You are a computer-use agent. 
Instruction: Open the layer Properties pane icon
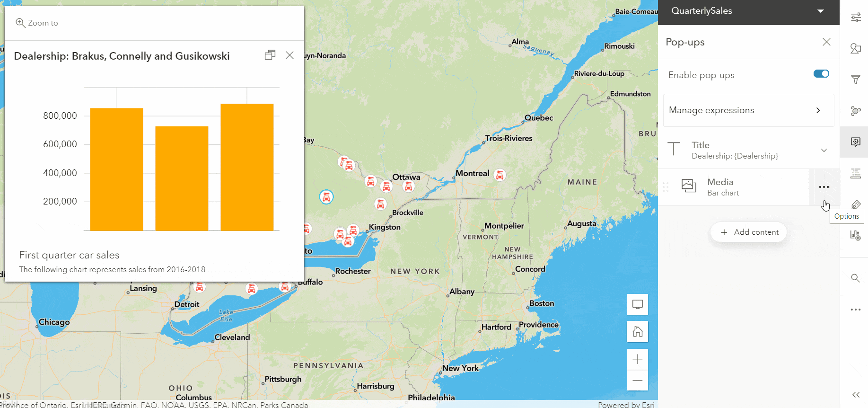point(856,18)
